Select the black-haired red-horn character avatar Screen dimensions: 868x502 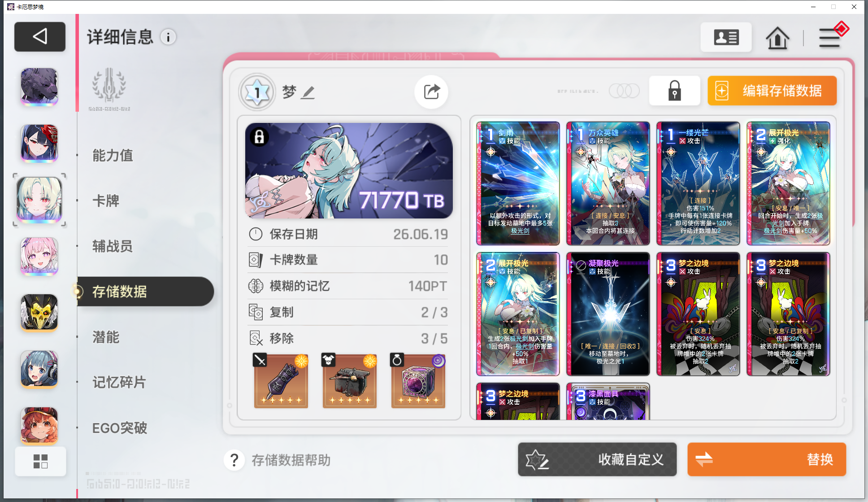pos(39,143)
